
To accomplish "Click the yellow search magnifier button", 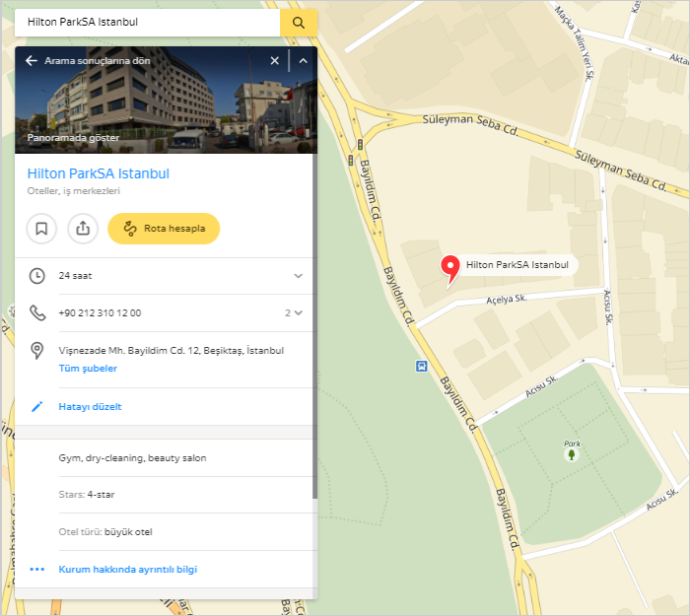I will (298, 22).
